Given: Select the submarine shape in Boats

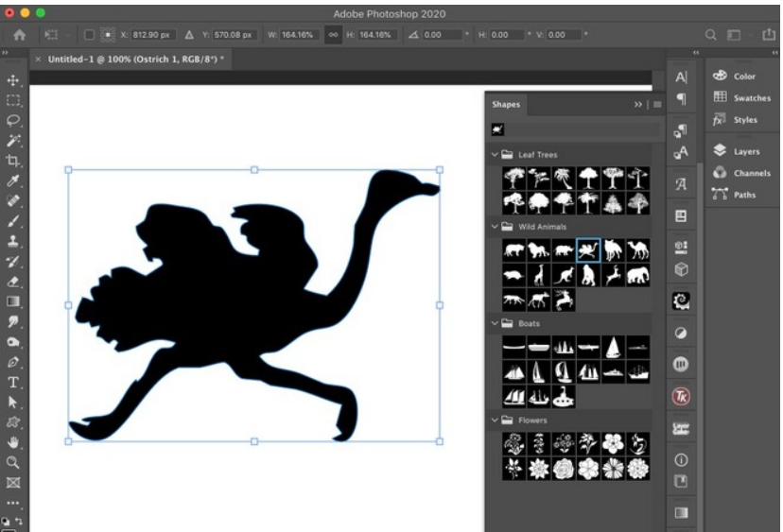Looking at the screenshot, I should point(564,397).
